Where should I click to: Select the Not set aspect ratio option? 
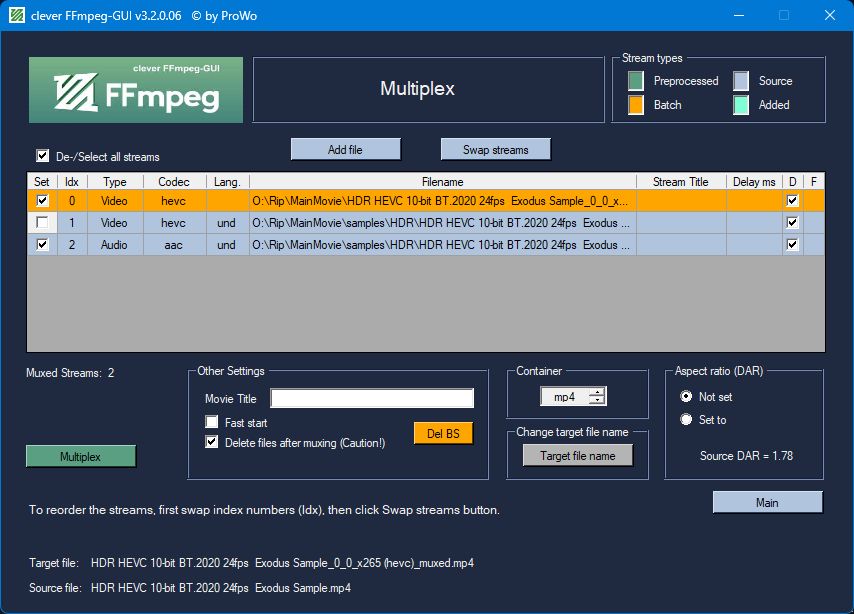pos(686,397)
